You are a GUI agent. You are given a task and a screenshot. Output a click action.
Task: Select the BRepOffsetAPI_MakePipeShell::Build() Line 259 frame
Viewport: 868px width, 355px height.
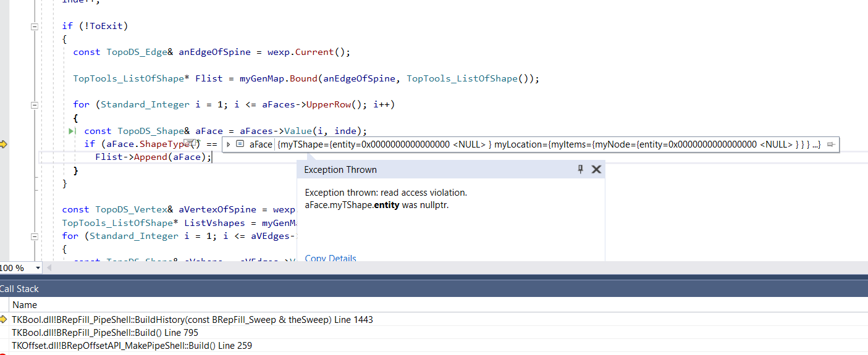pos(132,346)
